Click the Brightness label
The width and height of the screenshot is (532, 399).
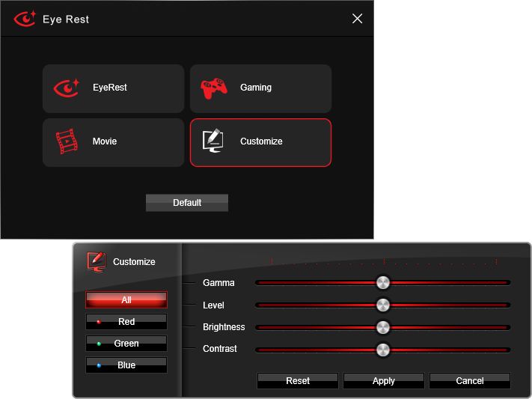click(x=224, y=327)
